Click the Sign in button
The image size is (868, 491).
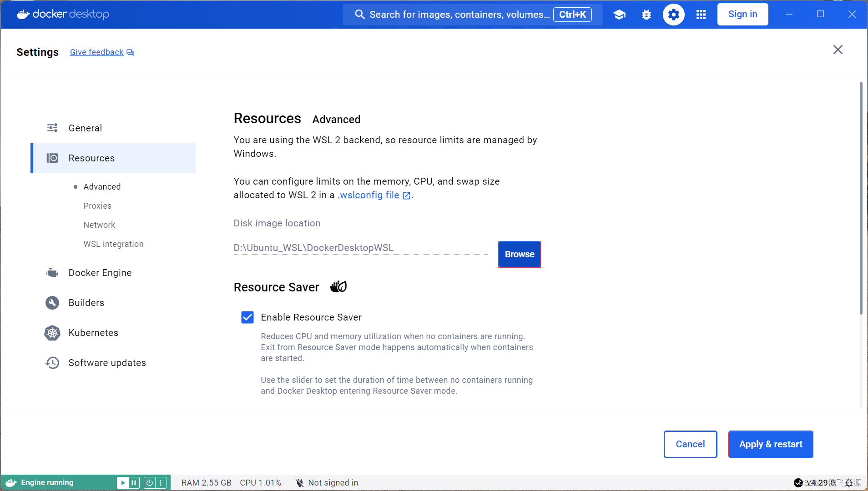(x=742, y=14)
